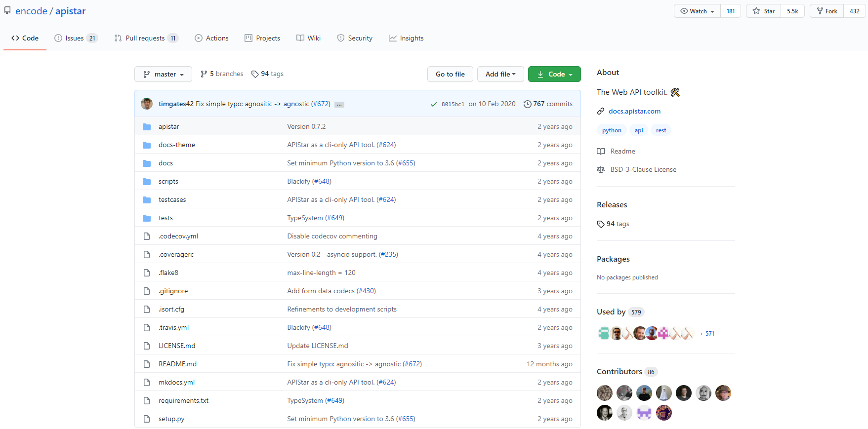Open the encode organization link
This screenshot has width=868, height=429.
tap(31, 11)
